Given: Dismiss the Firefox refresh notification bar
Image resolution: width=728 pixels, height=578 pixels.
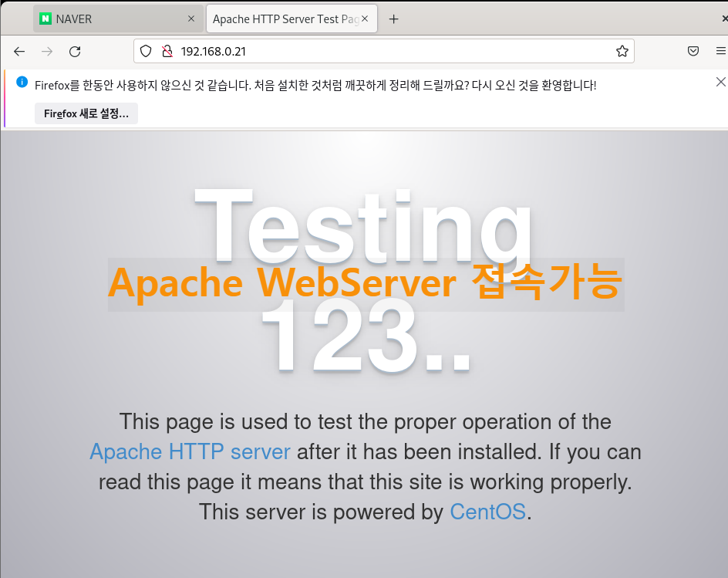Looking at the screenshot, I should (x=720, y=83).
